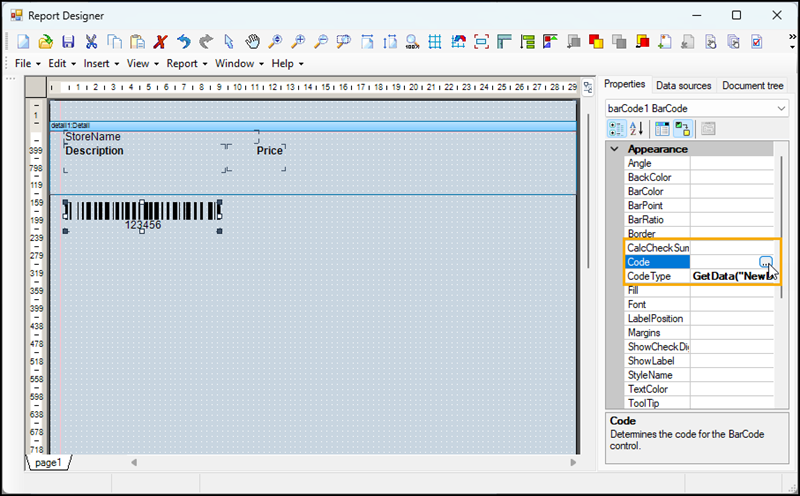This screenshot has height=496, width=800.
Task: Click the page with checkmark icon
Action: [757, 41]
